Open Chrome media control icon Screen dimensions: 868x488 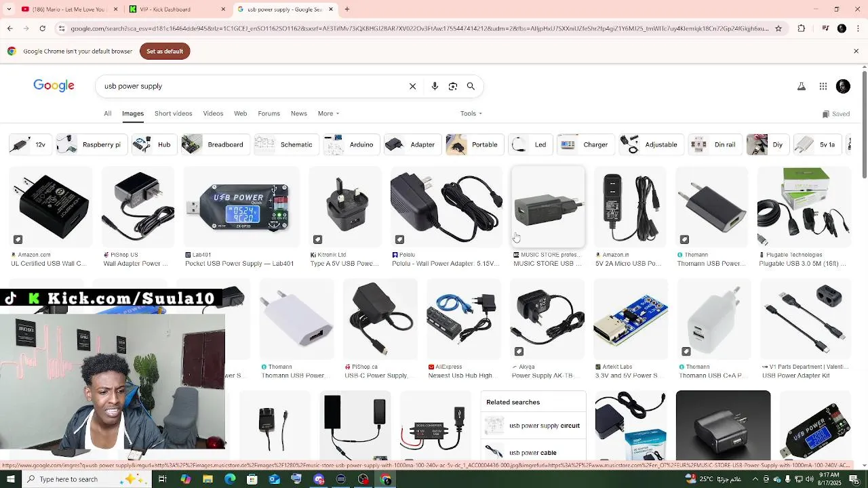point(825,28)
